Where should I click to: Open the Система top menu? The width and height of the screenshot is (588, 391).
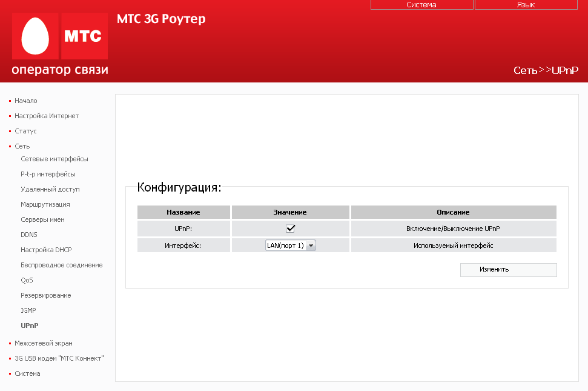click(x=422, y=4)
